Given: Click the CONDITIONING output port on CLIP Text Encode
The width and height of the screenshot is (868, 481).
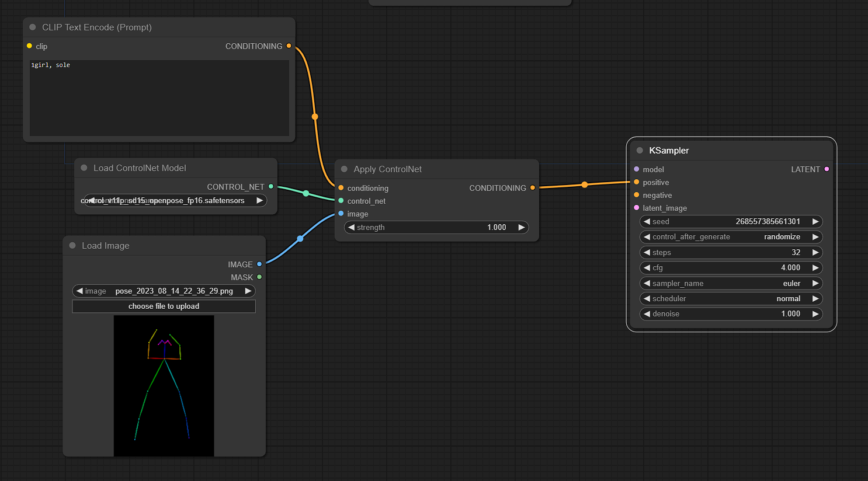Looking at the screenshot, I should [x=289, y=46].
